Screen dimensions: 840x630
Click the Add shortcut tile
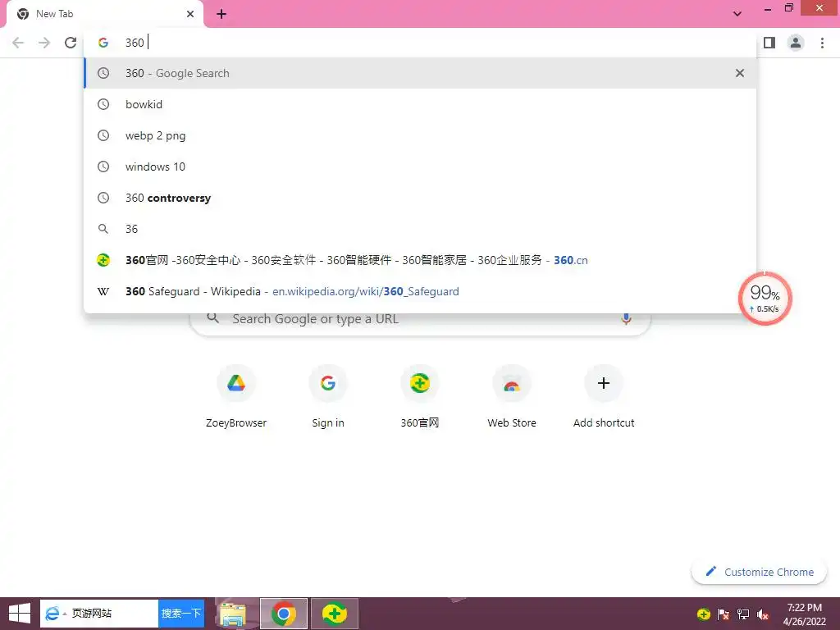pyautogui.click(x=604, y=396)
